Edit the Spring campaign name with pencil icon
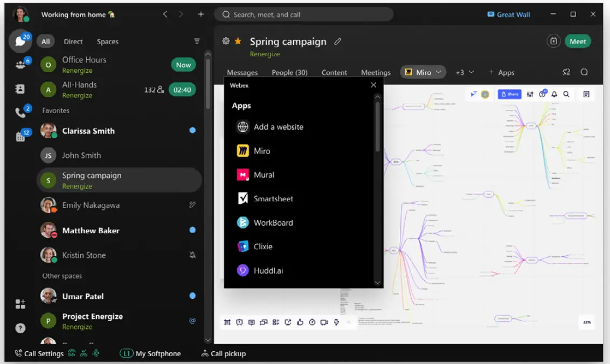 click(338, 41)
